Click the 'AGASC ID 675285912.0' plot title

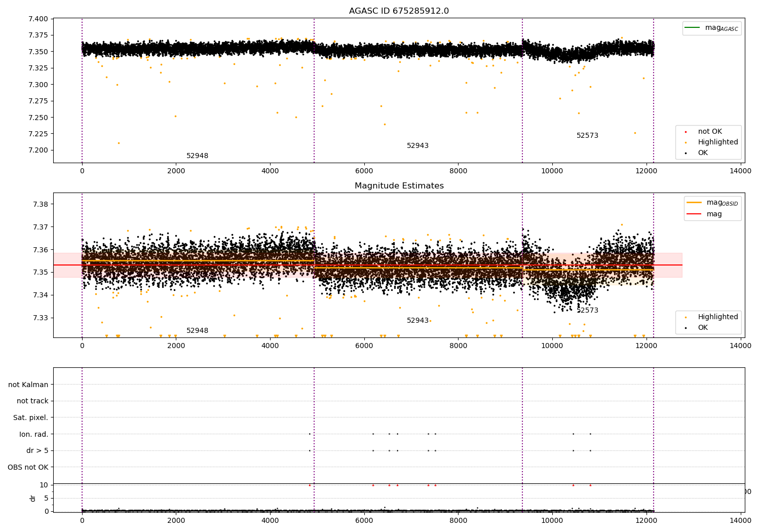pyautogui.click(x=399, y=11)
